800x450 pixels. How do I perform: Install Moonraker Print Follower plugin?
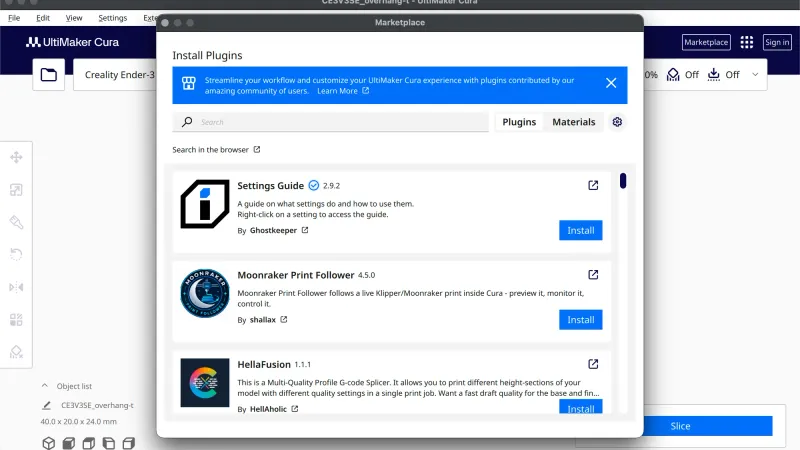(x=581, y=319)
